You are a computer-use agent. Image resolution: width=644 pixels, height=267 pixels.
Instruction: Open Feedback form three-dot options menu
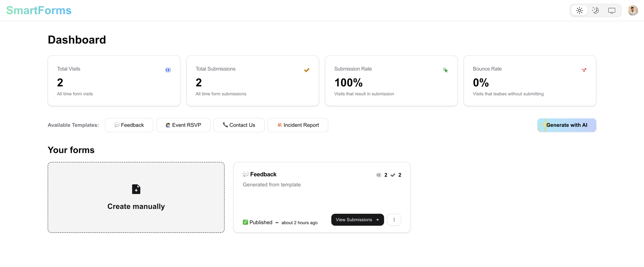click(394, 220)
